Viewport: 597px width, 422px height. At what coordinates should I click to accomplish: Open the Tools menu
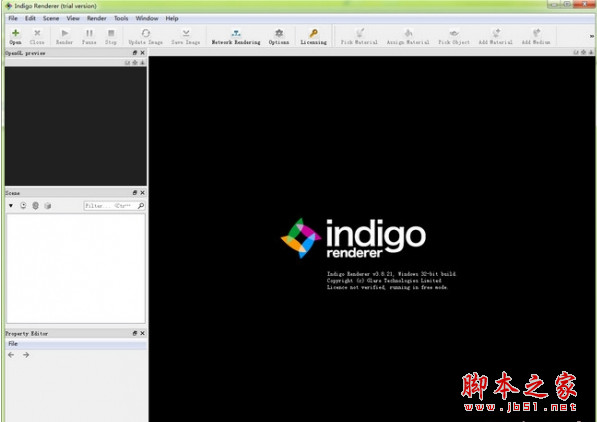(121, 18)
